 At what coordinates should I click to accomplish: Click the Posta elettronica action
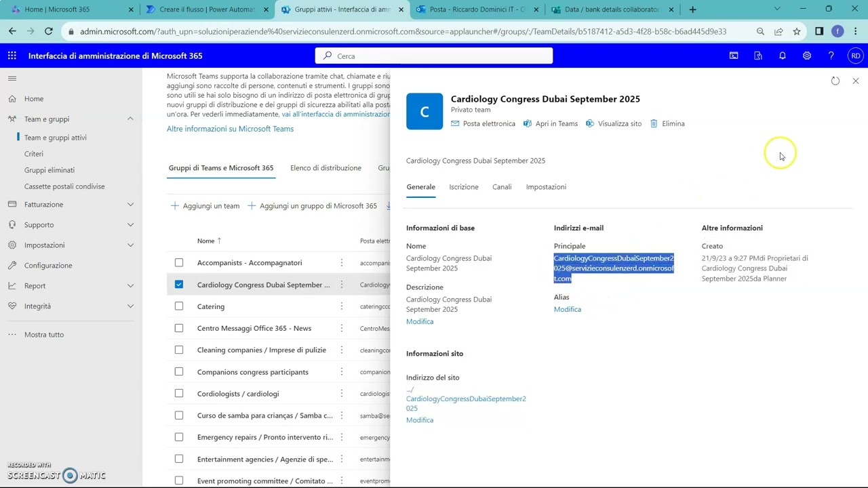483,123
